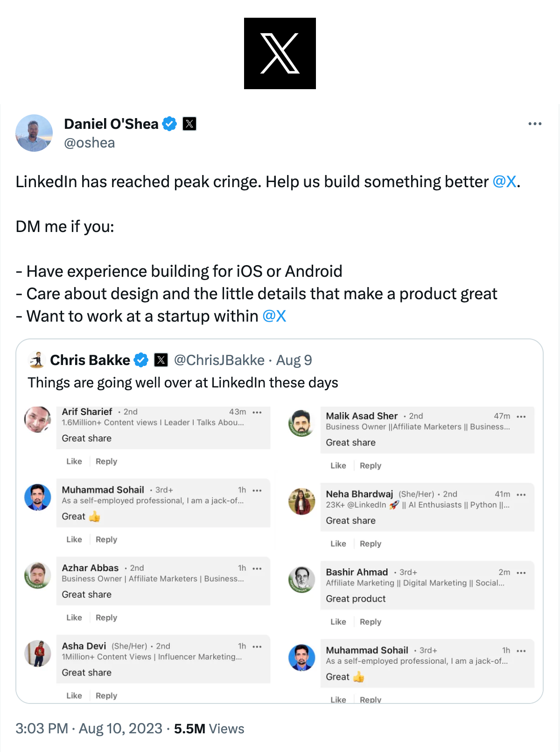560x752 pixels.
Task: Open Daniel O'Shea's profile avatar
Action: click(34, 133)
